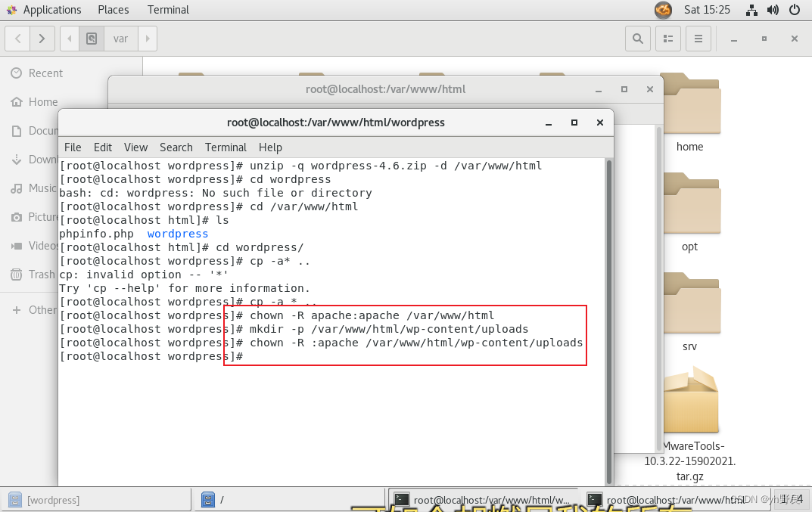Select the VMwareTools tar.gz archive
Screen dimensions: 812x512
(691, 399)
